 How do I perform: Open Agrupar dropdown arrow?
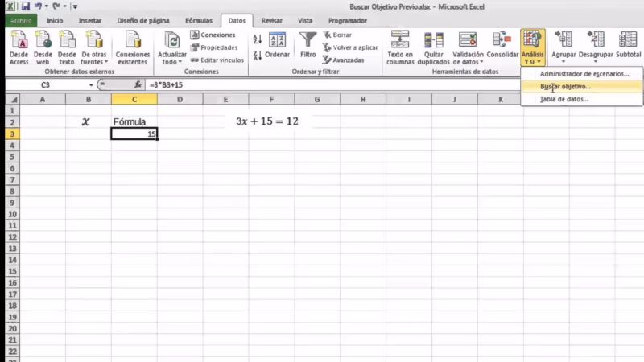tap(563, 62)
